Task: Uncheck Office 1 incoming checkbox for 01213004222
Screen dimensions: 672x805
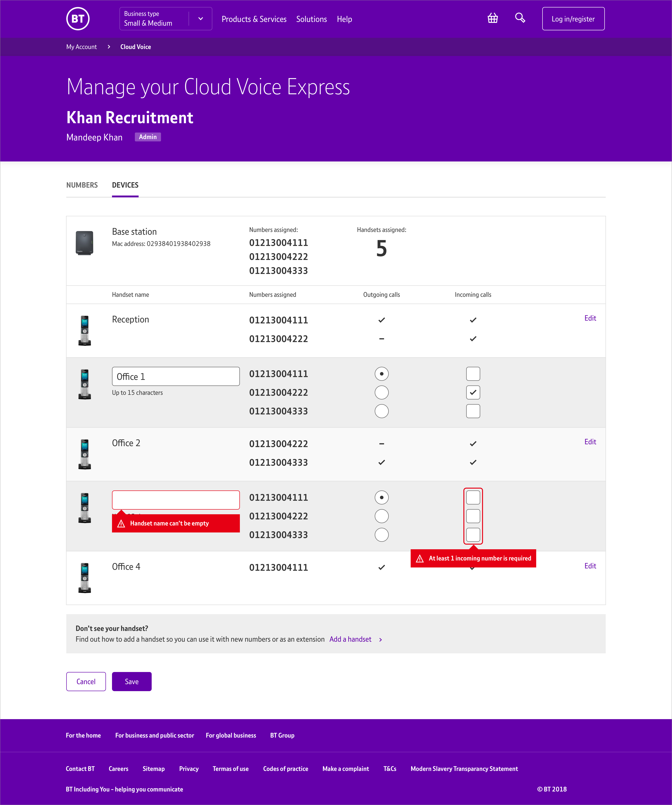Action: click(473, 392)
